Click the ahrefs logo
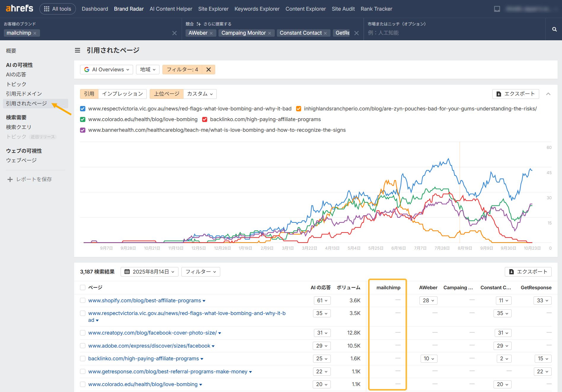The image size is (562, 392). click(19, 8)
